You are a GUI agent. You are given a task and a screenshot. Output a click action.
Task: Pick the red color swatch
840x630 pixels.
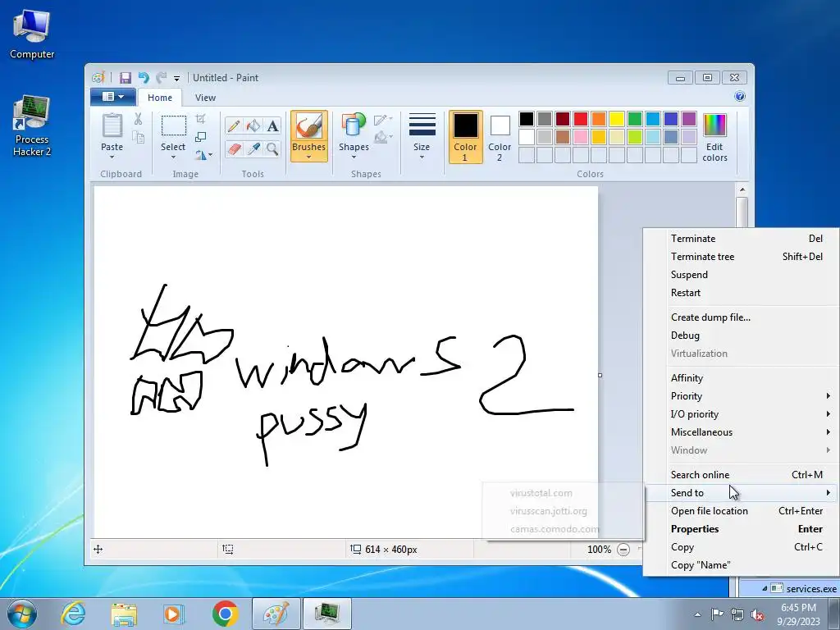[581, 119]
